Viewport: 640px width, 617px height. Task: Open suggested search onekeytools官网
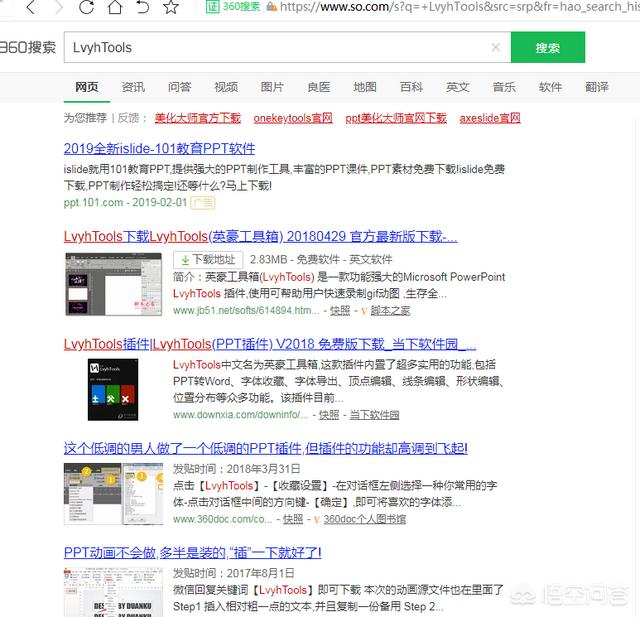click(293, 118)
